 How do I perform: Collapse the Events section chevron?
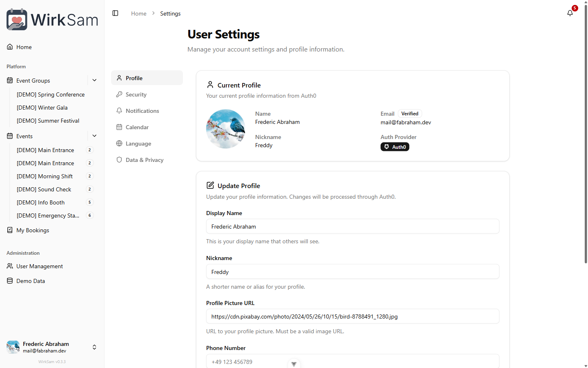pyautogui.click(x=94, y=136)
